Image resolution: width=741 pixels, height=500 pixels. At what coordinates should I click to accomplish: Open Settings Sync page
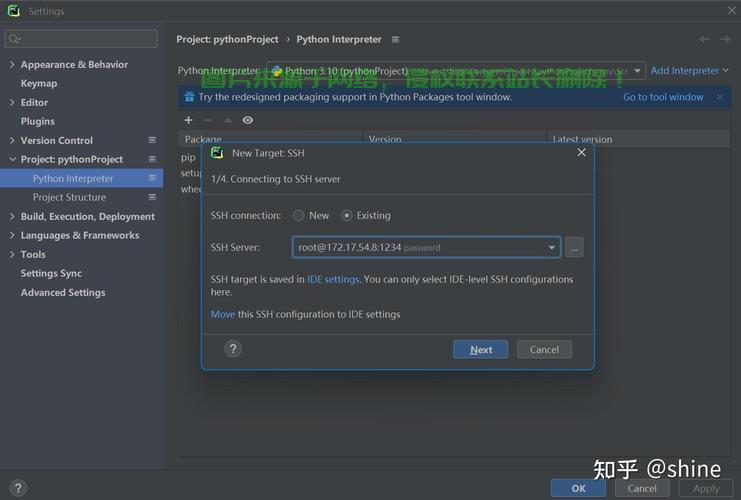(x=51, y=273)
